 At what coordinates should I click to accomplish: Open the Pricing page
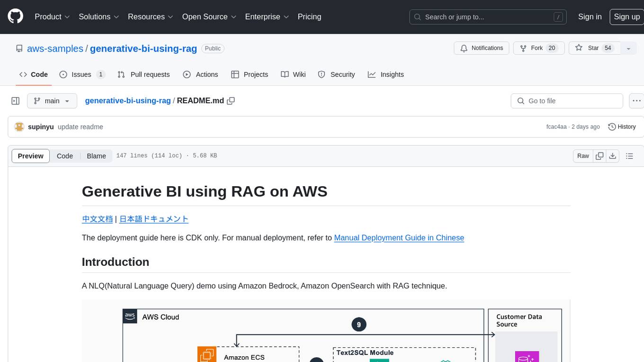pos(309,17)
